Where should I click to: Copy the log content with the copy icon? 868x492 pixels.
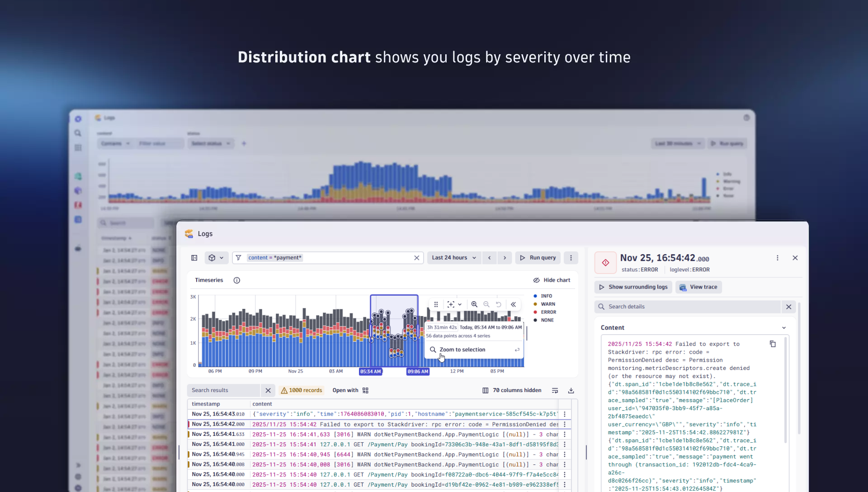tap(773, 344)
